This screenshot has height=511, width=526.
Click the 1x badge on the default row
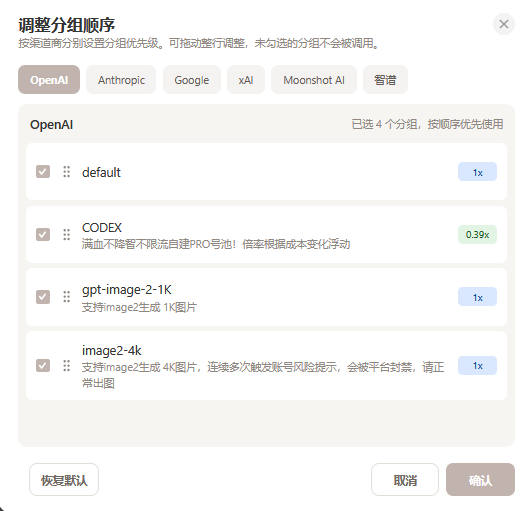click(477, 172)
